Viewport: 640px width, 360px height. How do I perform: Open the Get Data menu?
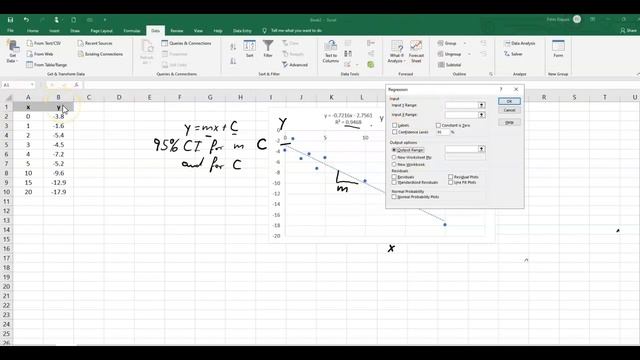12,52
